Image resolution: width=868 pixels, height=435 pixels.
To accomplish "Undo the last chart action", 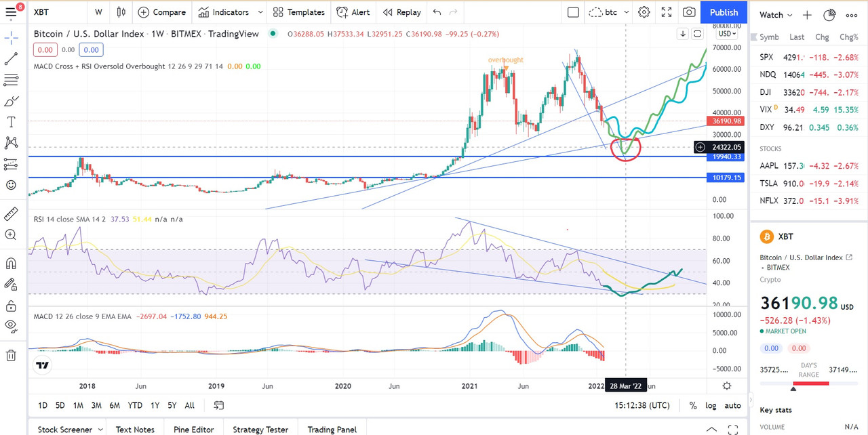I will pos(437,12).
